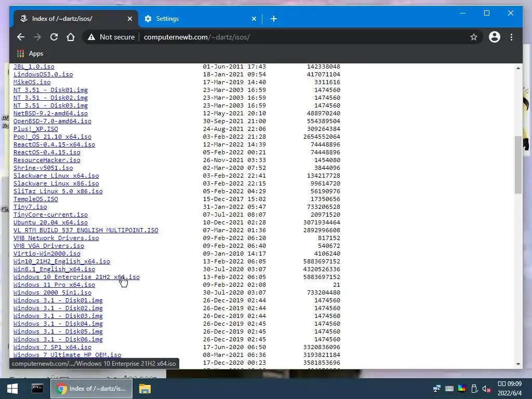
Task: Click the TempleOS.ISO link
Action: tap(36, 199)
